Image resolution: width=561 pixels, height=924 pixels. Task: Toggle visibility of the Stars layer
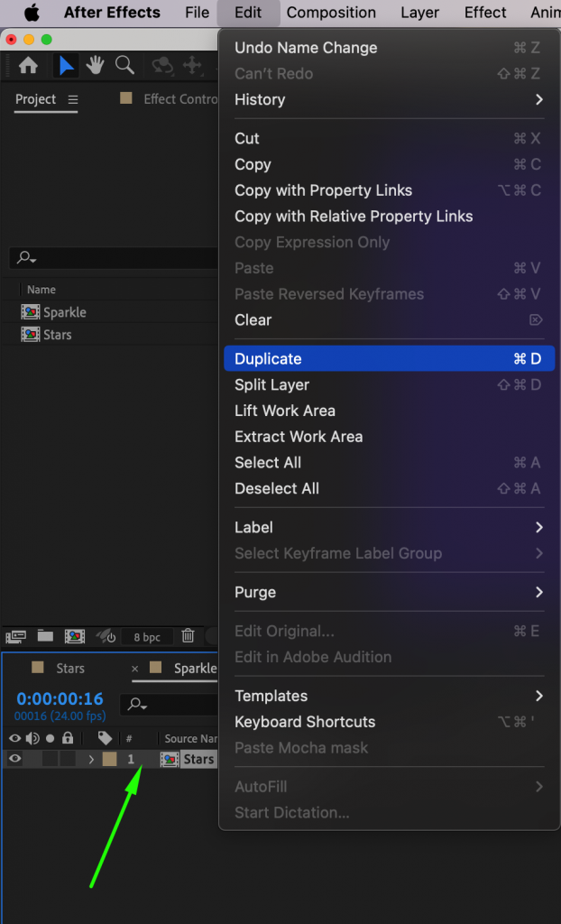pyautogui.click(x=15, y=759)
